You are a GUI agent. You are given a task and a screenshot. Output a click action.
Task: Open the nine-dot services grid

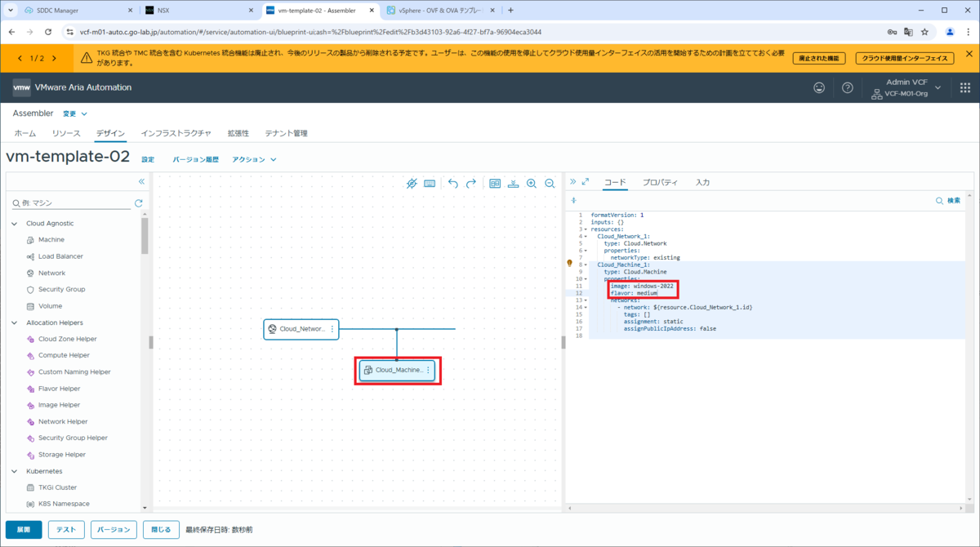point(964,87)
